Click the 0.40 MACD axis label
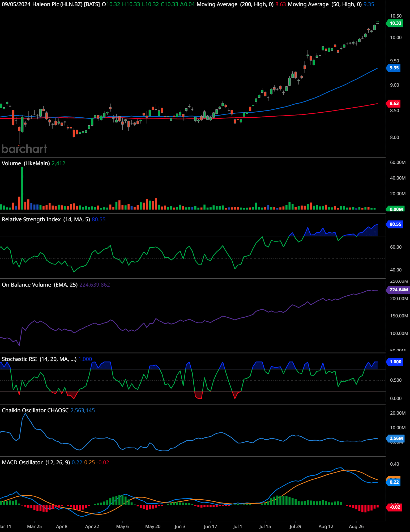Viewport: 410px width, 532px height. click(x=394, y=464)
